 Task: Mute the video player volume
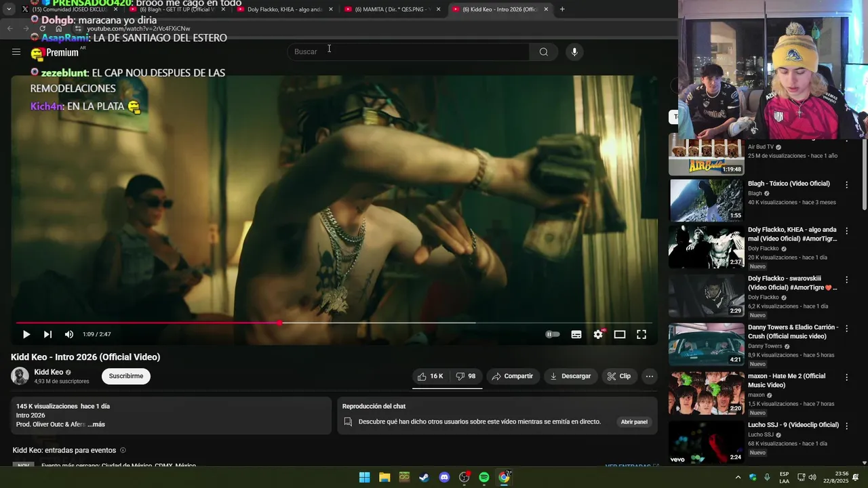pyautogui.click(x=68, y=334)
